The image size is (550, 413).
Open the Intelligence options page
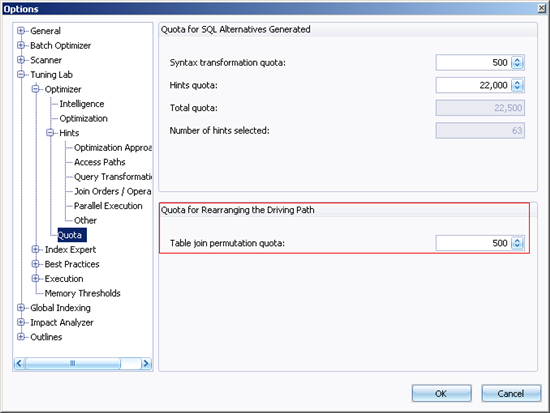(x=82, y=104)
